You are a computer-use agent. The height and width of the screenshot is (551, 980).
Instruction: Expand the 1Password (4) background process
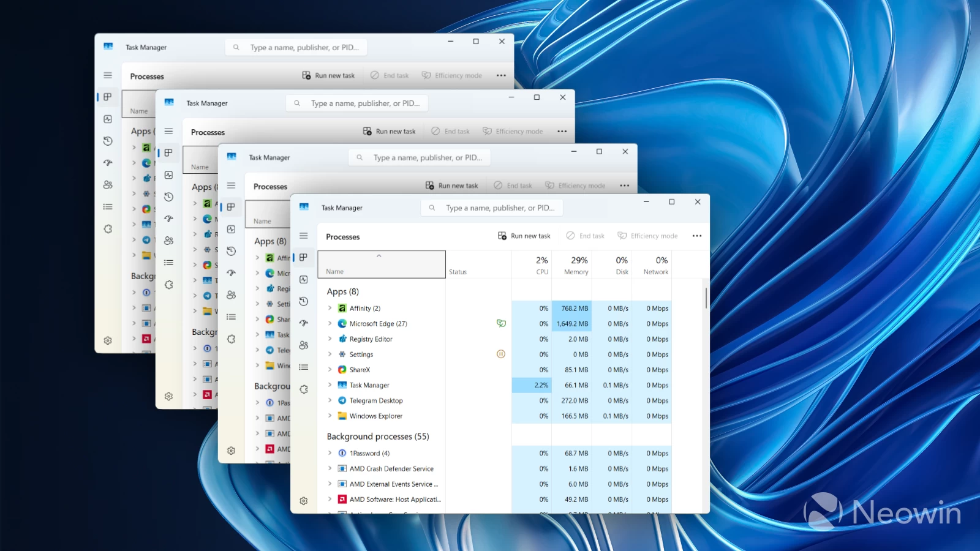[x=330, y=454]
